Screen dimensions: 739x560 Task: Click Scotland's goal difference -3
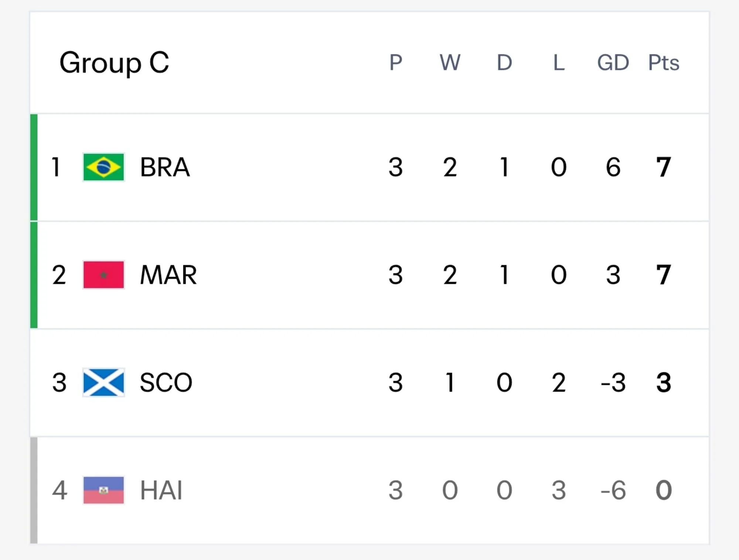613,383
